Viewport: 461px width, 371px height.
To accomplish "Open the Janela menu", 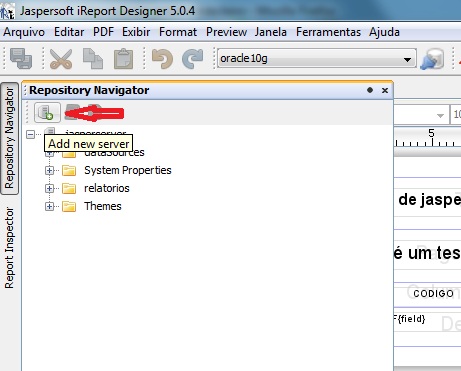I will click(271, 32).
